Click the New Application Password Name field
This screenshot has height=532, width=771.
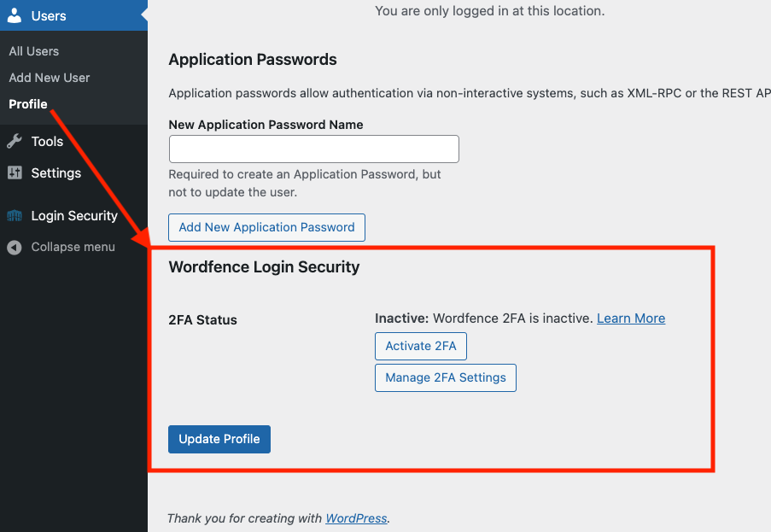tap(313, 149)
